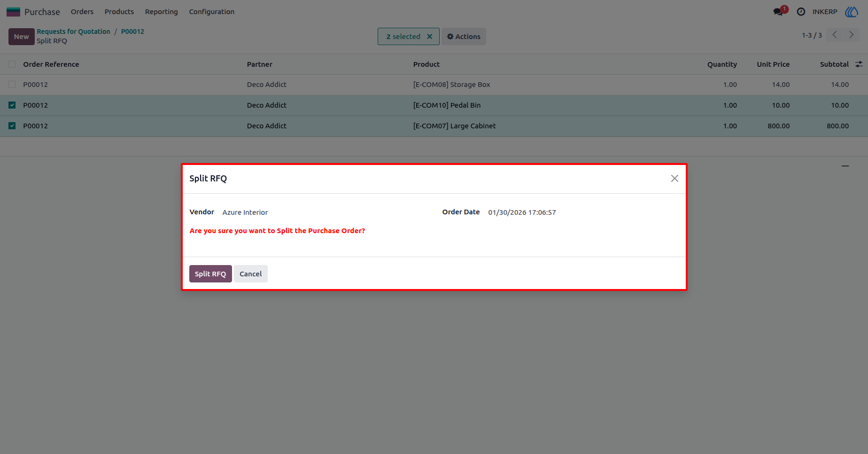Sort by Order Reference column header
This screenshot has height=454, width=868.
click(x=51, y=64)
